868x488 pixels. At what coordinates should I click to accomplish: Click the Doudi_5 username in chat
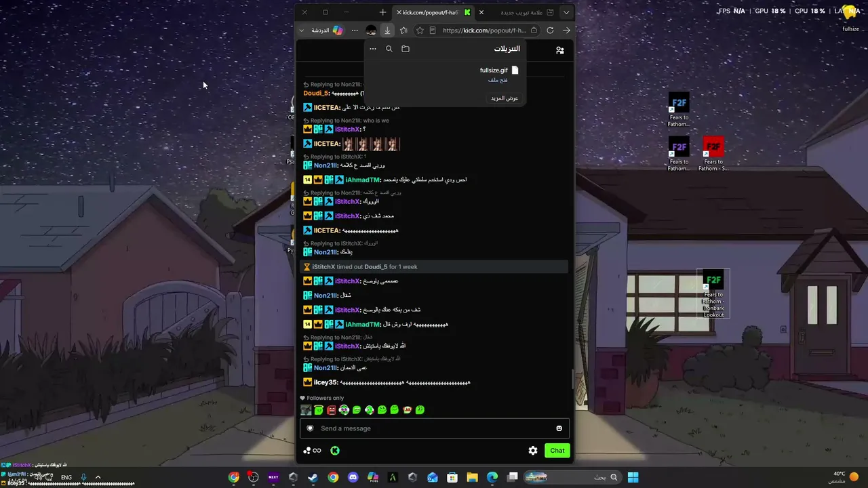pyautogui.click(x=317, y=94)
